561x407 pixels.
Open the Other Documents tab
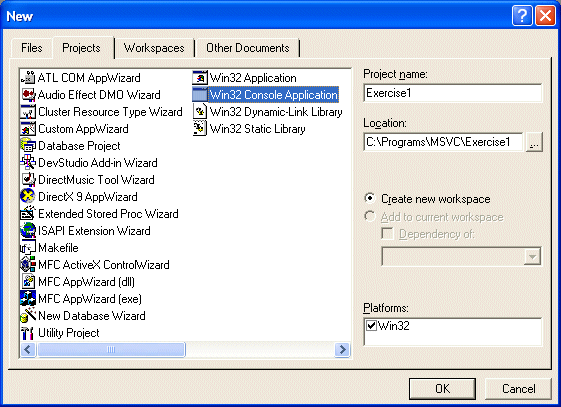(x=248, y=48)
